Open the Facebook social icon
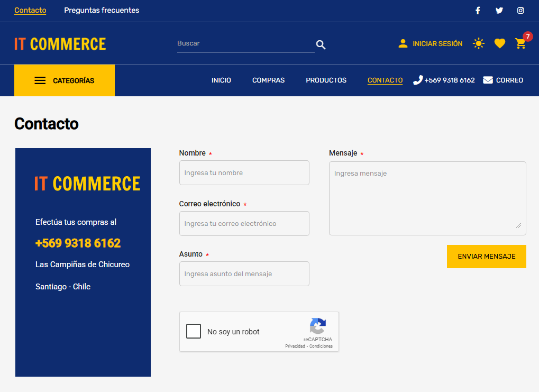This screenshot has width=539, height=392. click(x=478, y=11)
